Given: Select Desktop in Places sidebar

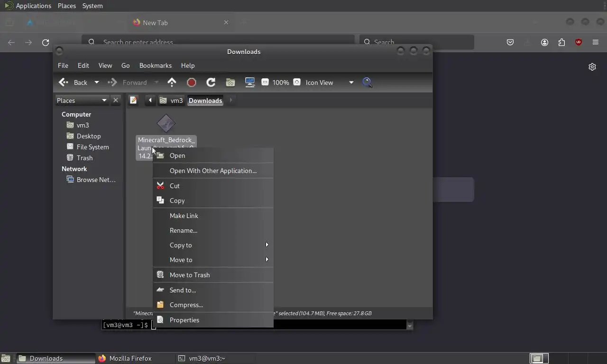Looking at the screenshot, I should 88,136.
